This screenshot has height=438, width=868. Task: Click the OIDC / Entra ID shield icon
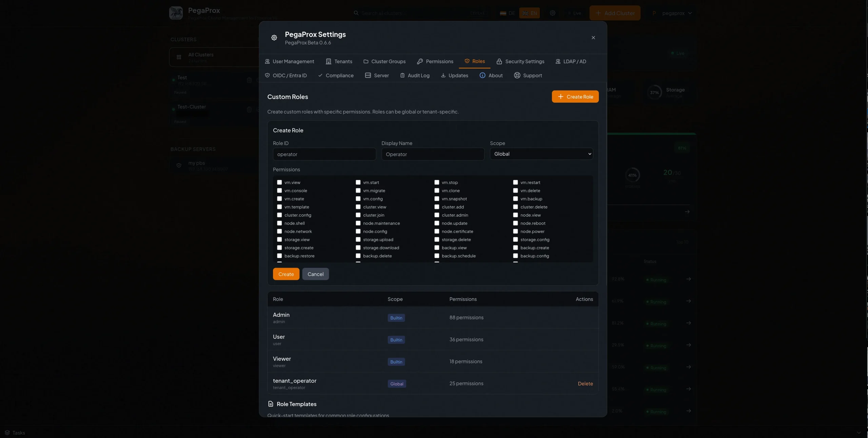point(267,75)
